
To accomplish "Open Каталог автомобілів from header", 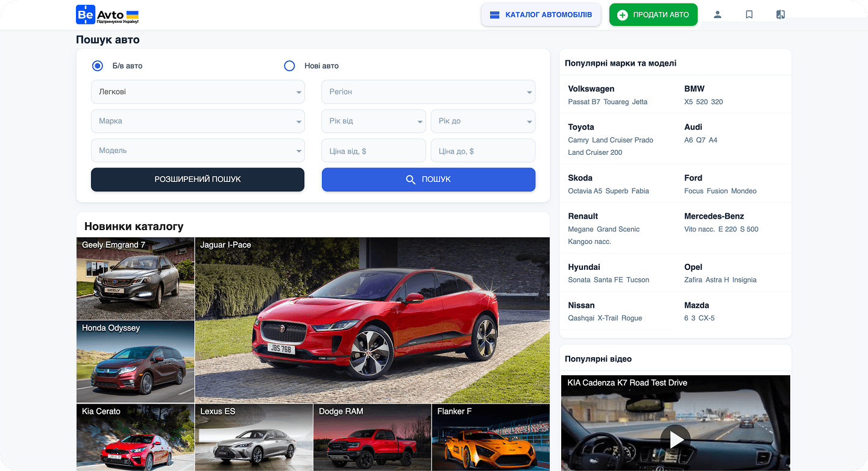I will coord(541,15).
